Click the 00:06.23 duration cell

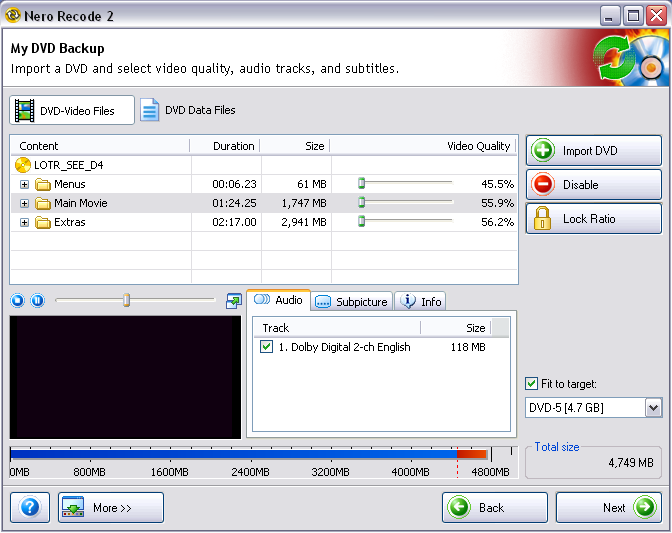(x=234, y=184)
